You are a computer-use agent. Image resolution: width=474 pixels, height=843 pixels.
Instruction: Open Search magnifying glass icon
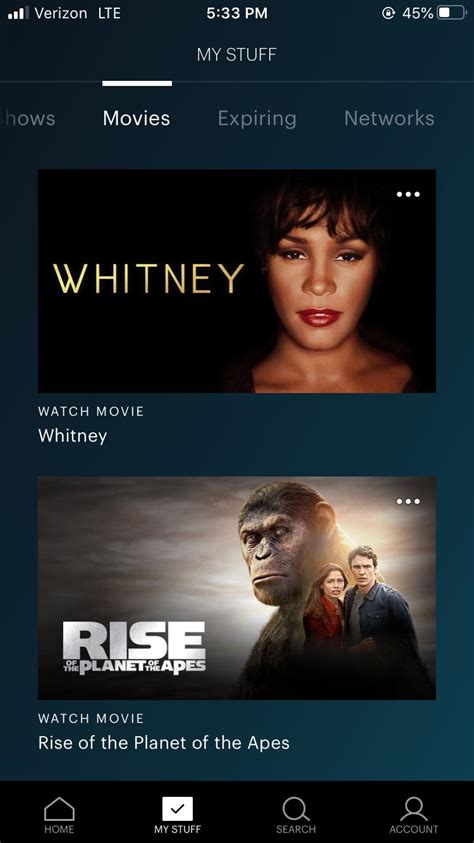pyautogui.click(x=296, y=810)
